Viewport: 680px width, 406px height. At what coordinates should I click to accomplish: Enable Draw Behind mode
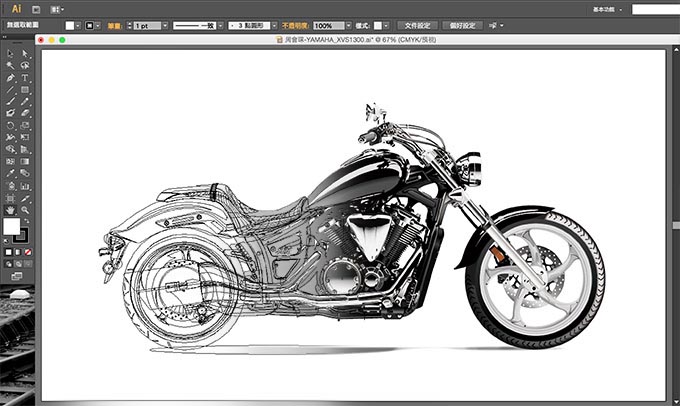tap(18, 264)
